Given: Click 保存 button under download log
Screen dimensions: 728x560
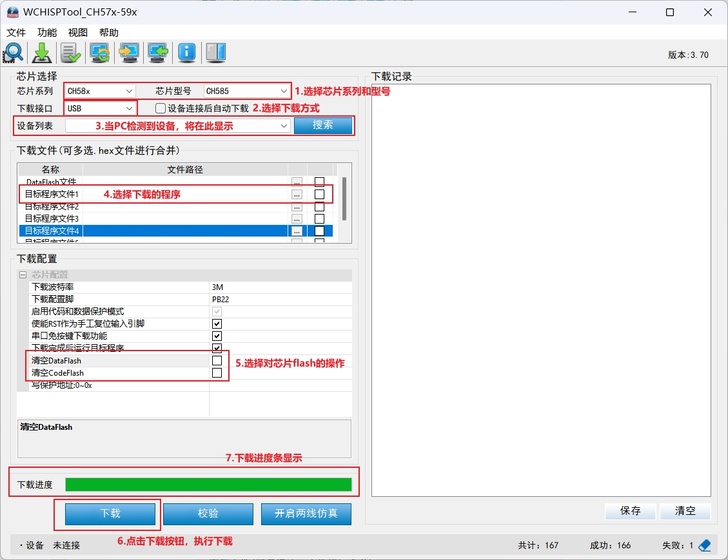Looking at the screenshot, I should tap(630, 511).
